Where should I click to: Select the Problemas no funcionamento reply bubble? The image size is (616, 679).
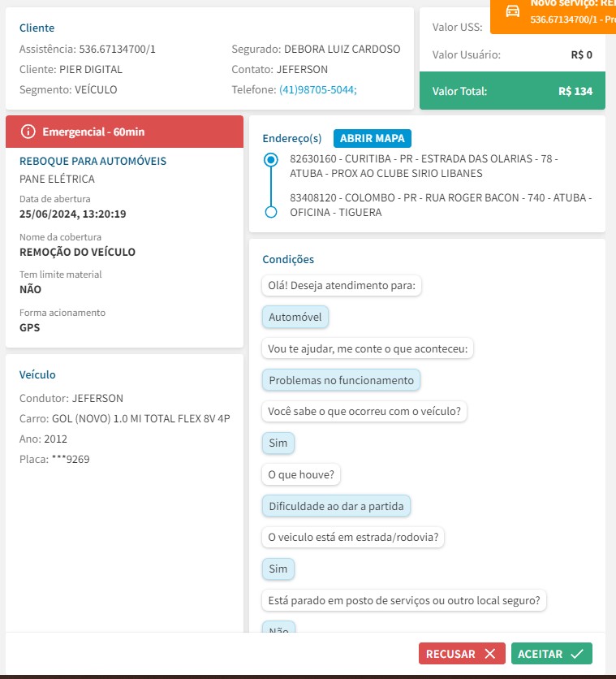pos(341,380)
